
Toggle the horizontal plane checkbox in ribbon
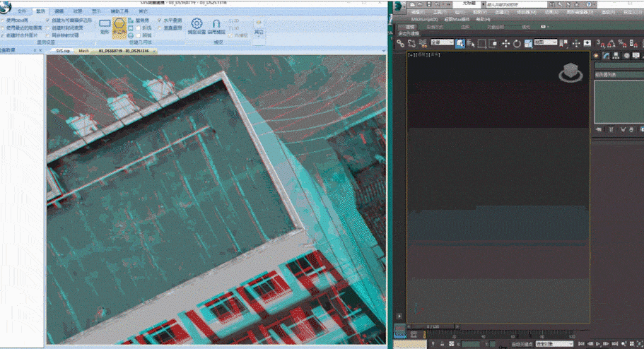click(160, 20)
